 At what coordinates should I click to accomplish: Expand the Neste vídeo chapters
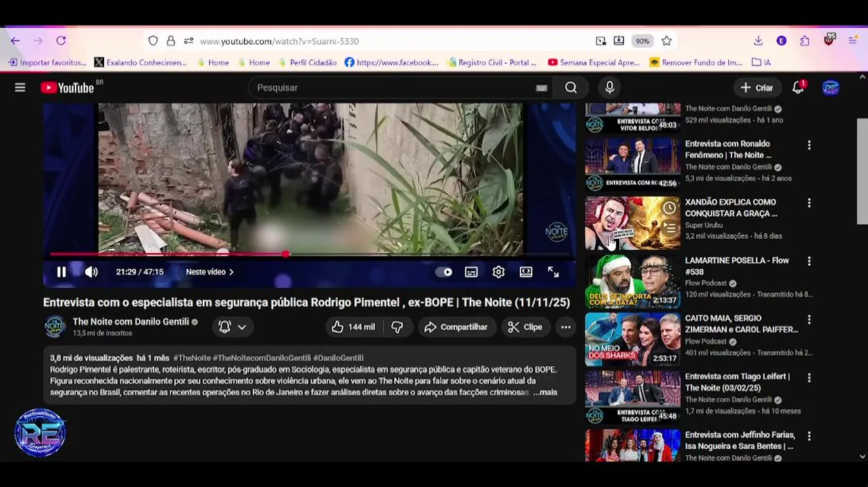click(x=210, y=272)
